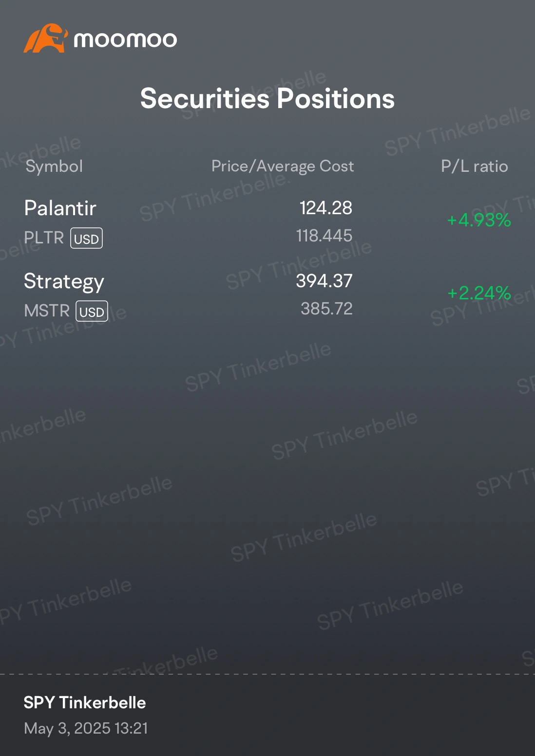Click the moomoo bull logo icon
The height and width of the screenshot is (756, 535).
pos(45,38)
